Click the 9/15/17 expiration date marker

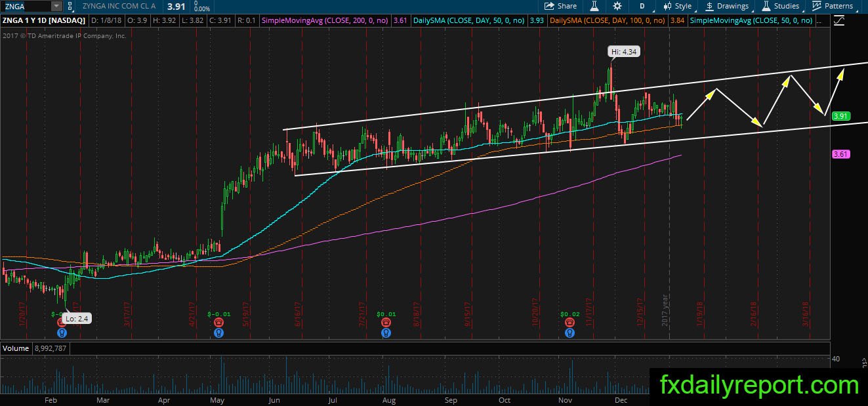click(x=468, y=314)
